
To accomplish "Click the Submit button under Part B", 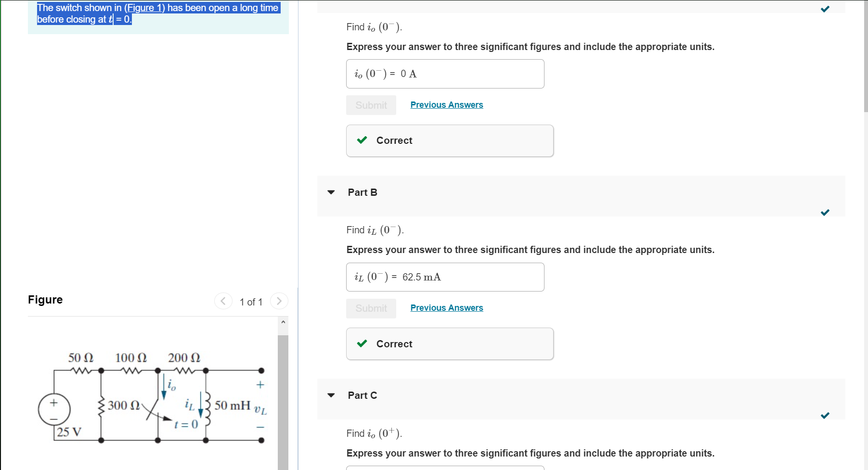I will click(x=371, y=308).
